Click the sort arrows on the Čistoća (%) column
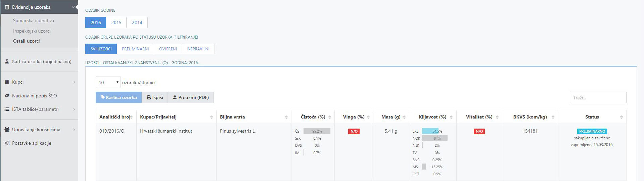This screenshot has width=644, height=181. [x=330, y=117]
